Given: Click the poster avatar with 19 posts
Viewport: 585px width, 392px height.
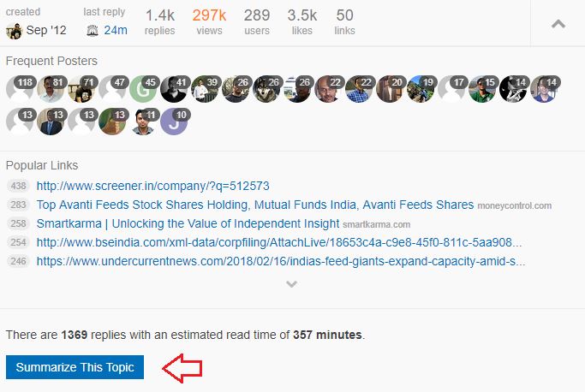Looking at the screenshot, I should pos(421,89).
